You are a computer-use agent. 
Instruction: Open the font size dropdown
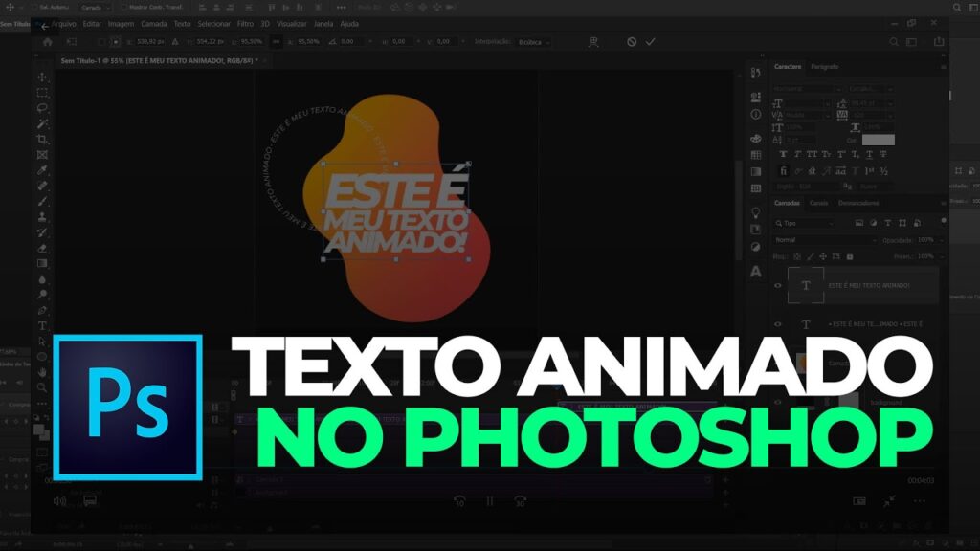point(807,104)
